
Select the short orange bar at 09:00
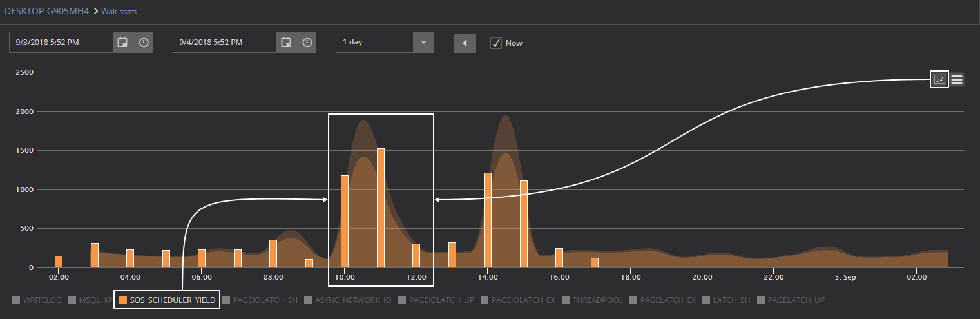[x=309, y=263]
